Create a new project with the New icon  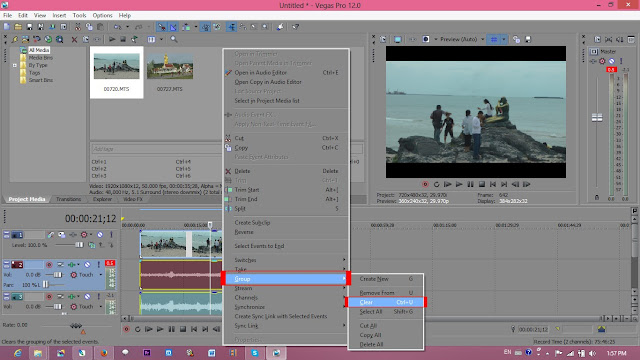[x=7, y=27]
